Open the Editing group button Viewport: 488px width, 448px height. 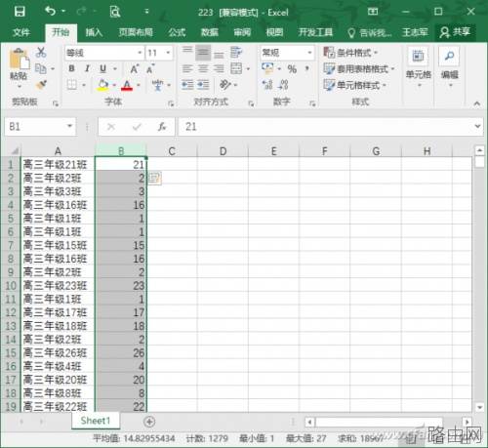[x=450, y=67]
